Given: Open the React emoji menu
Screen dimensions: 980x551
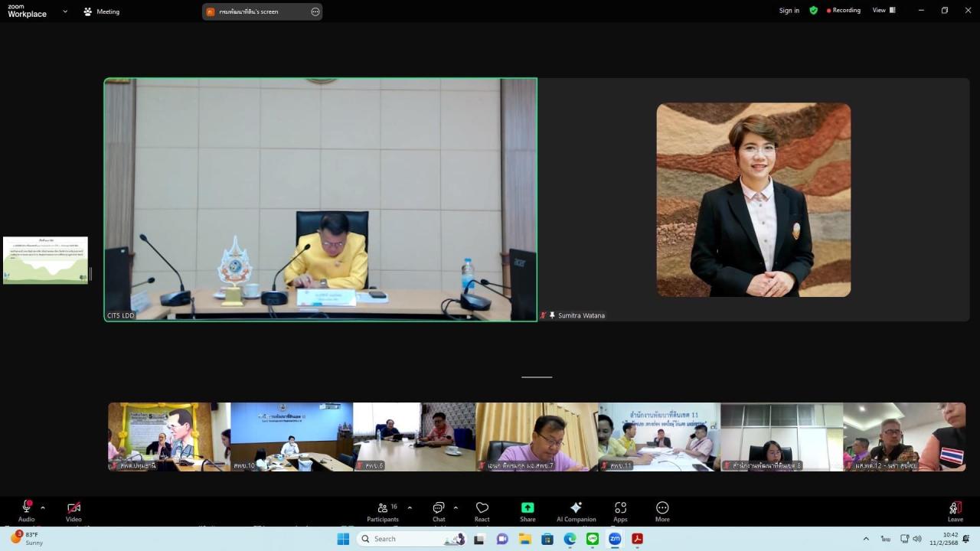Looking at the screenshot, I should click(x=482, y=509).
